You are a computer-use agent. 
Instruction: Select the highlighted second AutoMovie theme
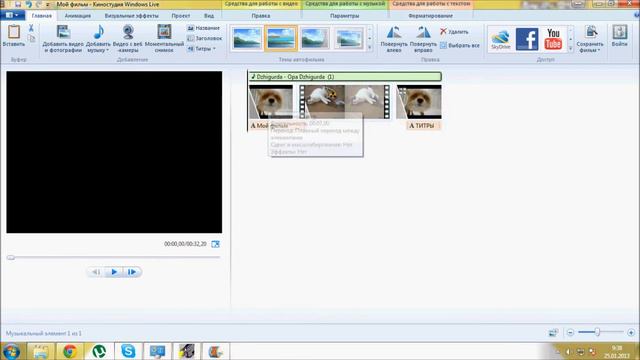280,38
